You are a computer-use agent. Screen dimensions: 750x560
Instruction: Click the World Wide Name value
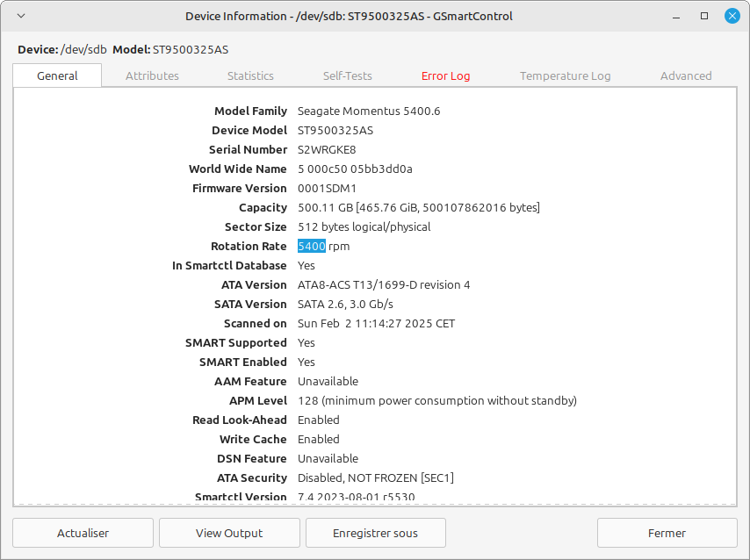355,169
